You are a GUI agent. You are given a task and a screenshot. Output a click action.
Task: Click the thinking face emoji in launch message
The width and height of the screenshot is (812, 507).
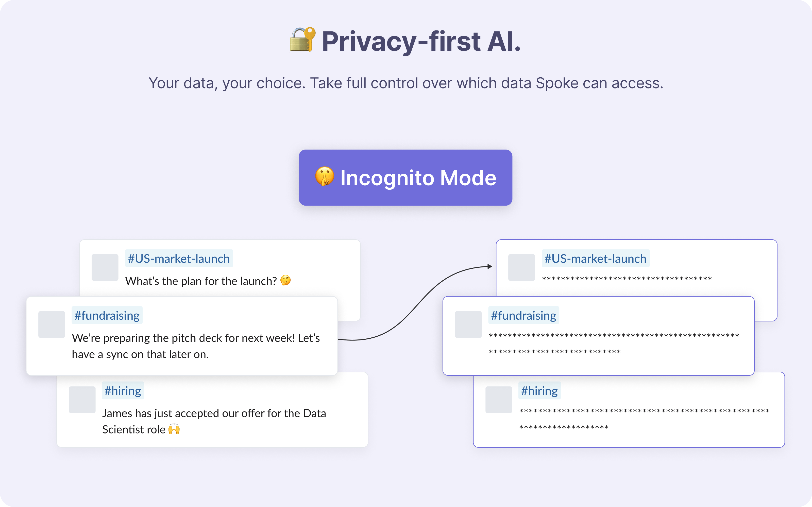285,280
